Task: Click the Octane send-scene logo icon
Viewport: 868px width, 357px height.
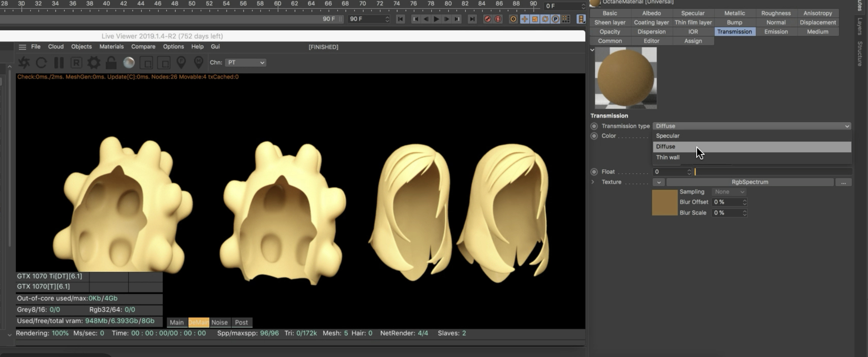Action: (24, 63)
